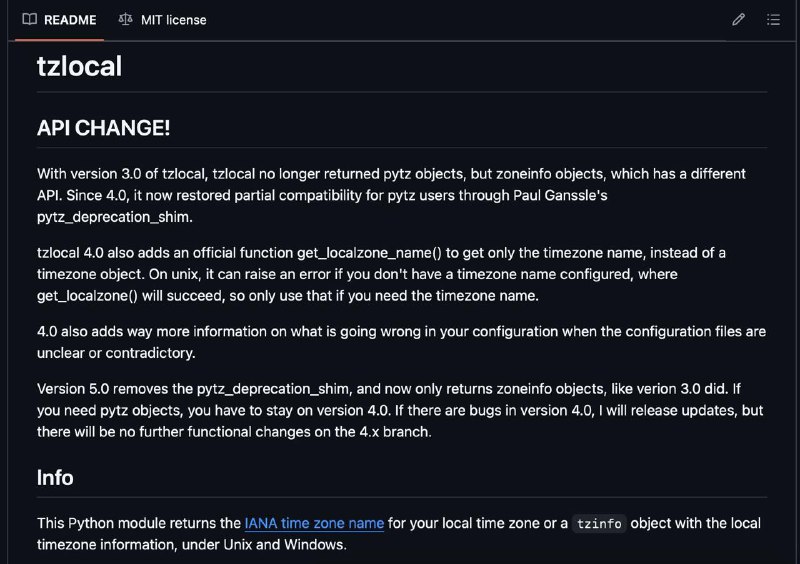The width and height of the screenshot is (800, 564).
Task: Click the sentence 'This Python module returns the'
Action: tap(139, 523)
